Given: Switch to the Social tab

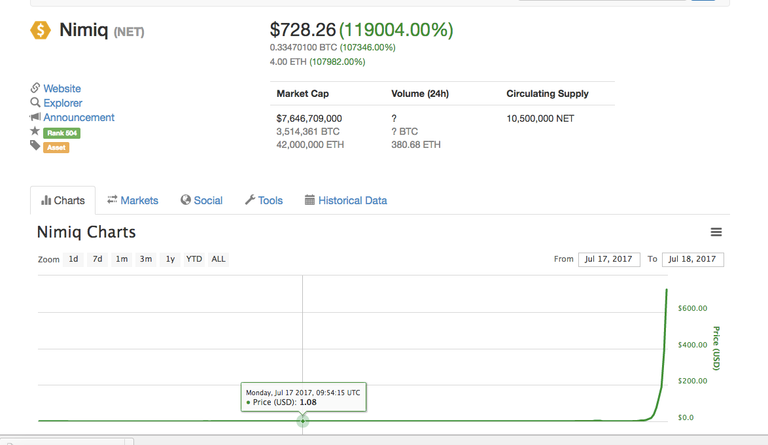Looking at the screenshot, I should [x=202, y=200].
